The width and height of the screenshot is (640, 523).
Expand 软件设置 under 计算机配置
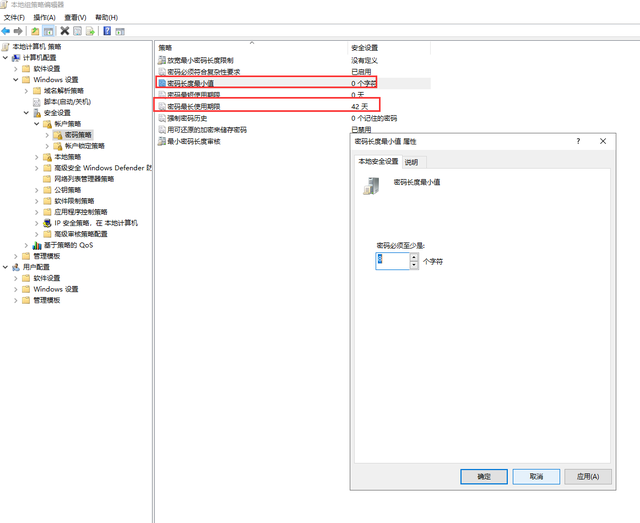[16, 69]
